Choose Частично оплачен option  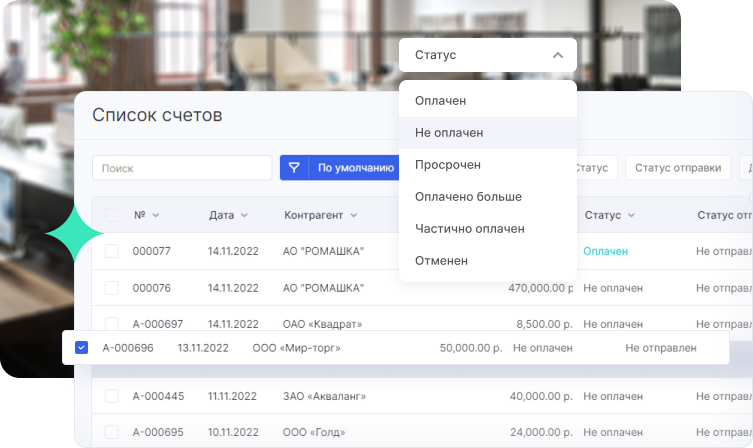(x=469, y=229)
